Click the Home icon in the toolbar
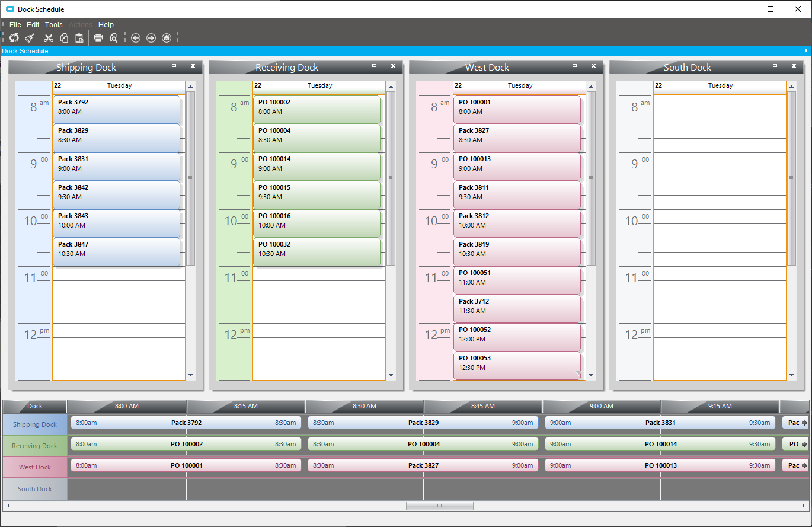This screenshot has height=527, width=812. (167, 38)
